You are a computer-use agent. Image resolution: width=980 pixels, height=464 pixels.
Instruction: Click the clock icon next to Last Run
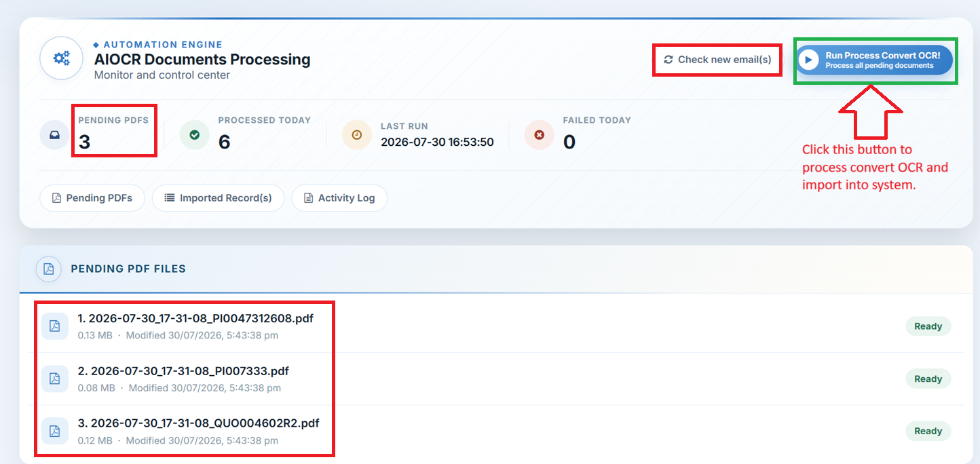click(x=357, y=135)
